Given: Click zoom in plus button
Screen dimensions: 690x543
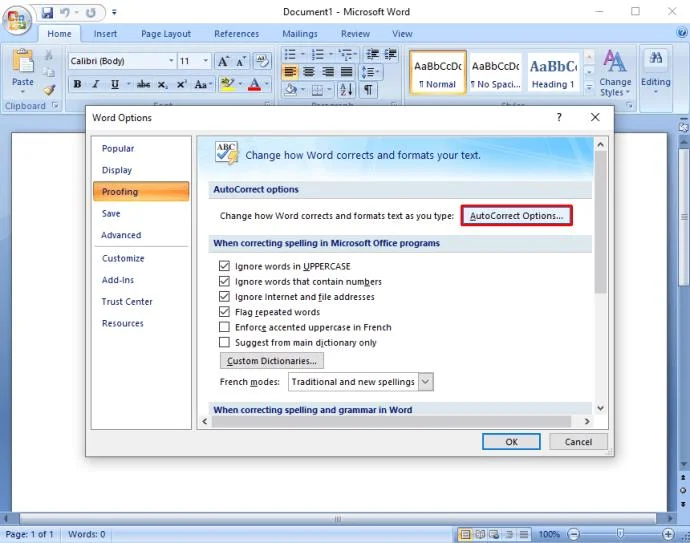Looking at the screenshot, I should [668, 534].
